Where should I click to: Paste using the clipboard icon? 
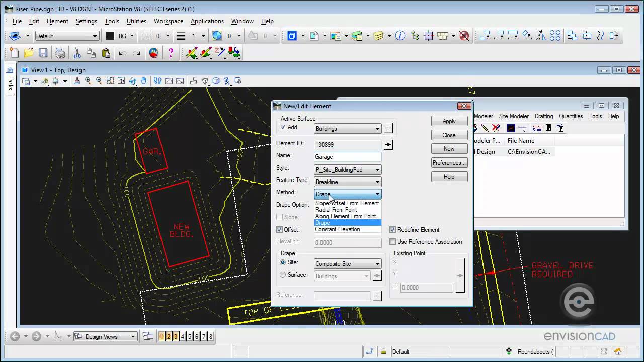(106, 53)
